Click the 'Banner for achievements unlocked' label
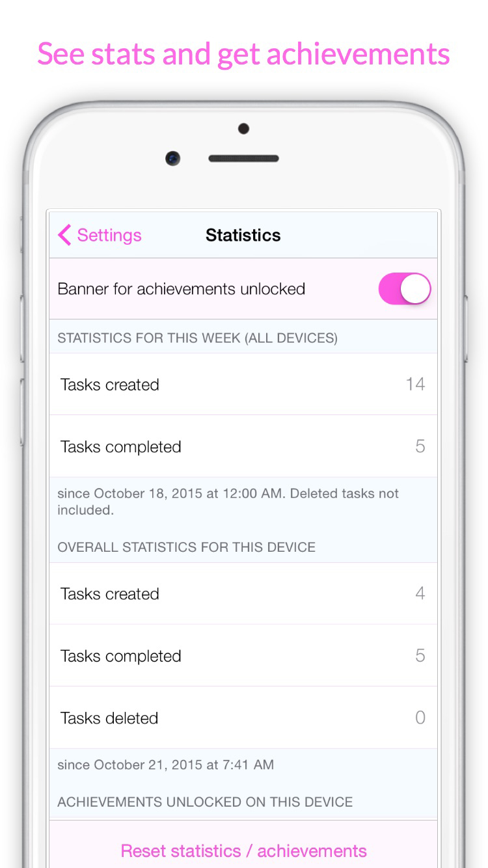This screenshot has height=868, width=488. 181,289
